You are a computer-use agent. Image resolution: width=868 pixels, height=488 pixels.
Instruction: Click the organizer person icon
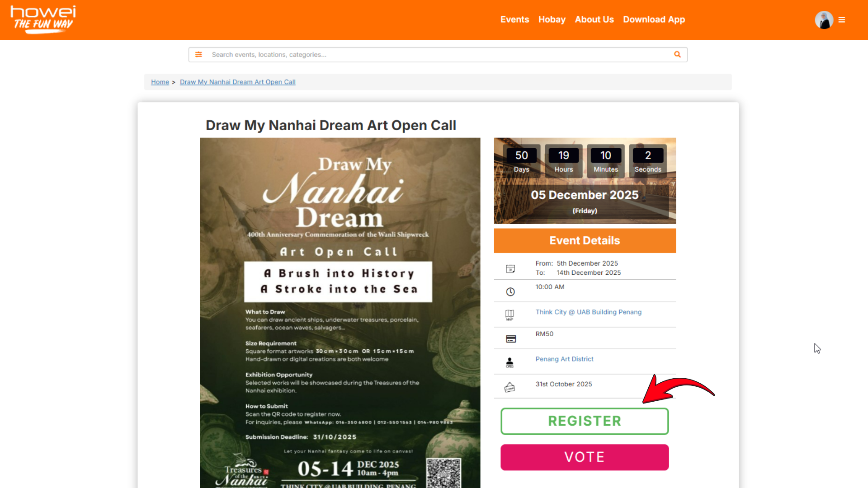[509, 362]
